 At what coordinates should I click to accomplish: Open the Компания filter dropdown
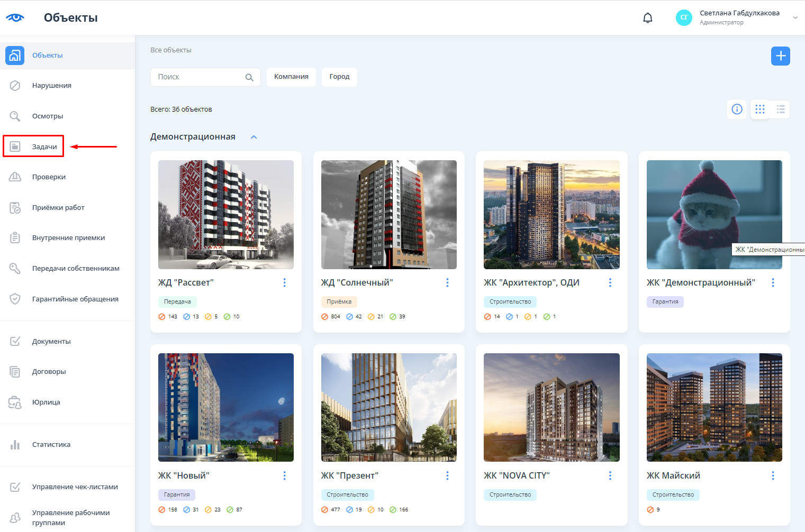291,77
